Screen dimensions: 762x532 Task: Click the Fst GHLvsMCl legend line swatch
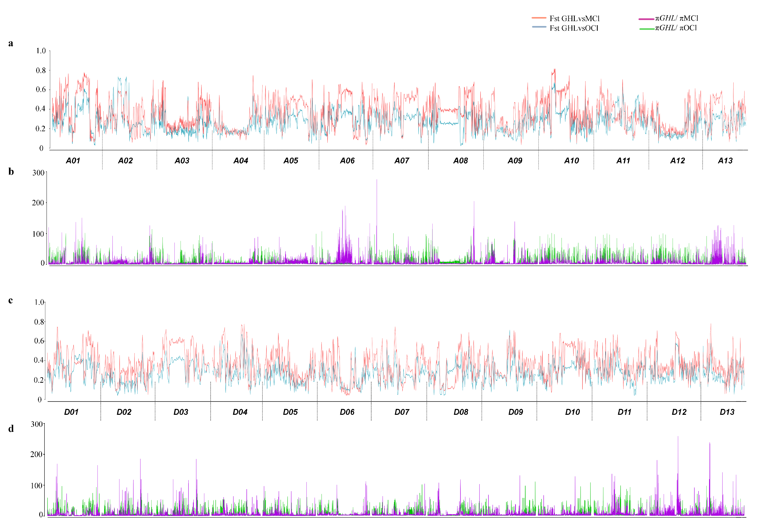pos(539,18)
